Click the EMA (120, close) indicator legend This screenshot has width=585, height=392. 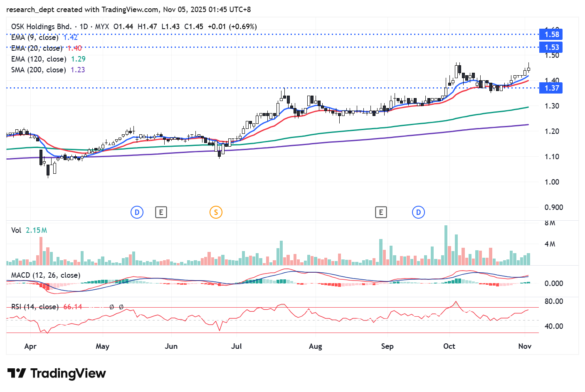(x=38, y=59)
